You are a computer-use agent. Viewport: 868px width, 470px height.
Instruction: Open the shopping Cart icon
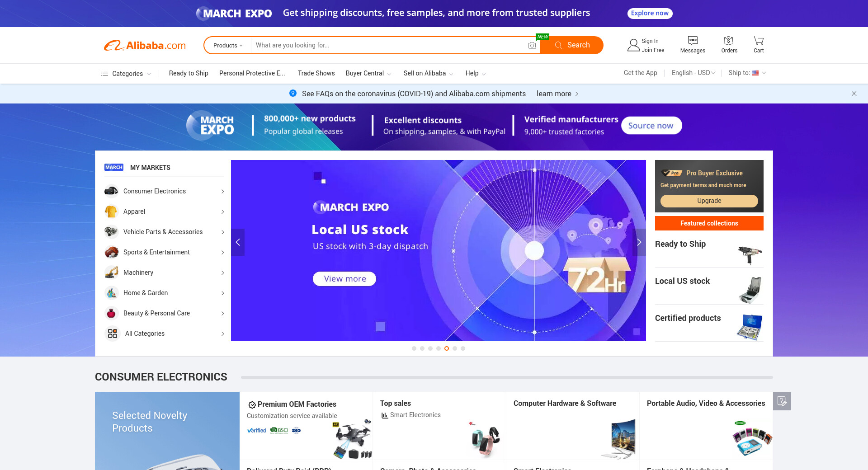tap(759, 41)
